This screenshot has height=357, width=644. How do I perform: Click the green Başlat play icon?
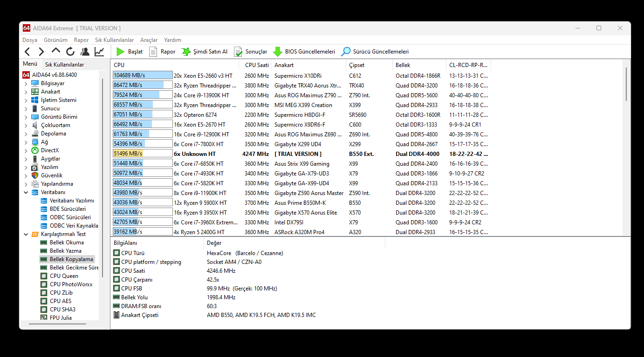[x=121, y=52]
